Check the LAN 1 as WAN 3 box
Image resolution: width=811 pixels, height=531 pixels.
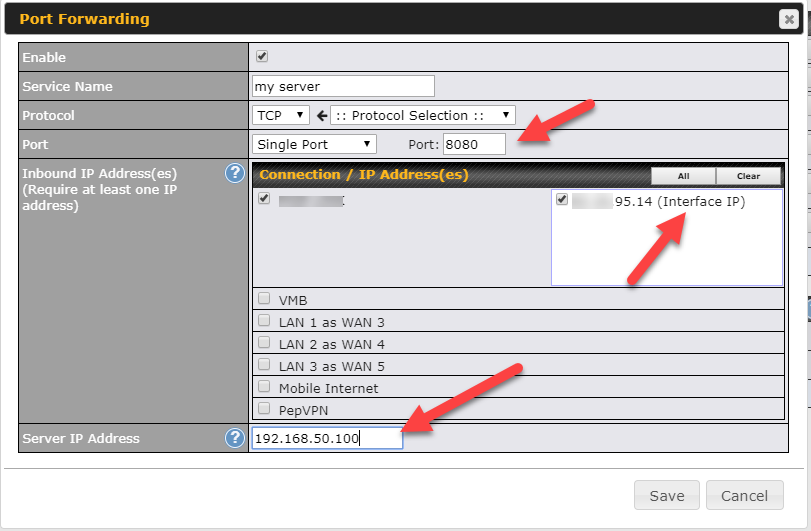(x=264, y=321)
